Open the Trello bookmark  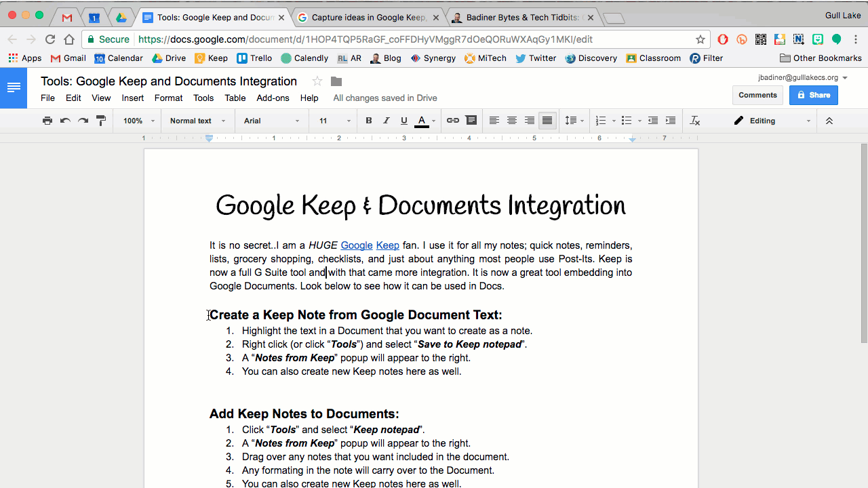[254, 58]
